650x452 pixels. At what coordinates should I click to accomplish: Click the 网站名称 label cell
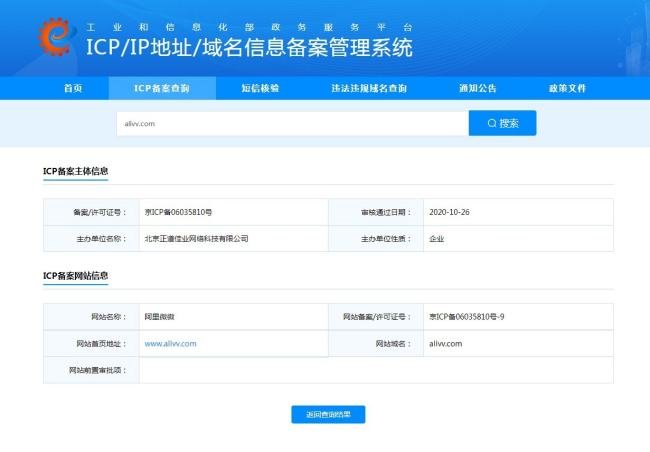[x=91, y=317]
